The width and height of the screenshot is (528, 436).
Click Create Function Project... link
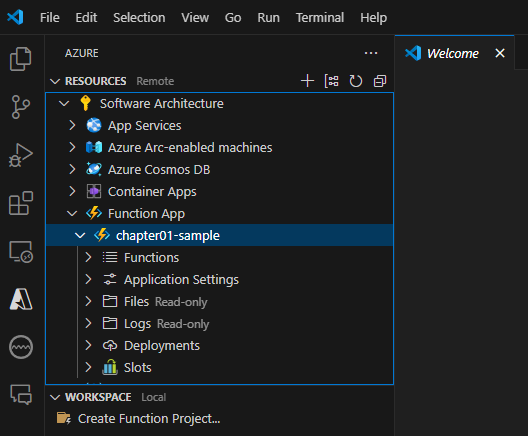click(149, 418)
